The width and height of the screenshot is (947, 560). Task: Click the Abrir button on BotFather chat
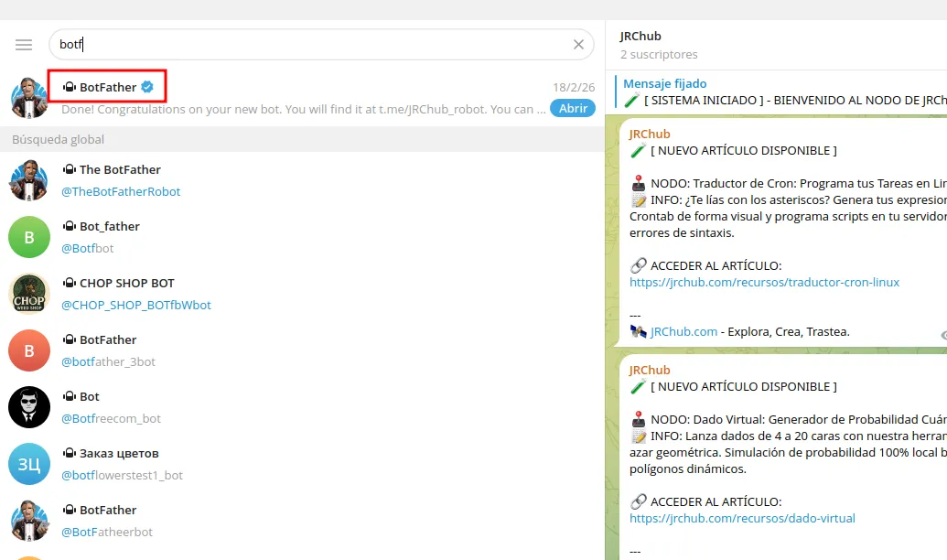pos(573,108)
